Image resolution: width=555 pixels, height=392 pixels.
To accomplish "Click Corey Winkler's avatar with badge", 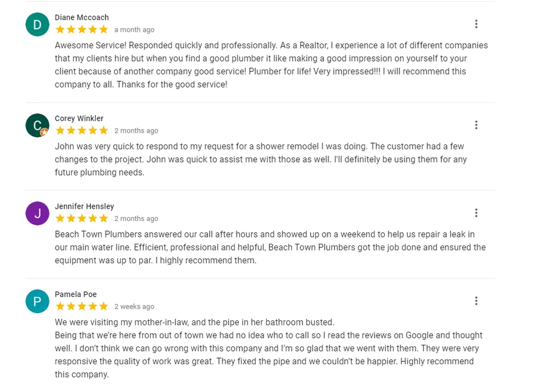I will coord(37,125).
